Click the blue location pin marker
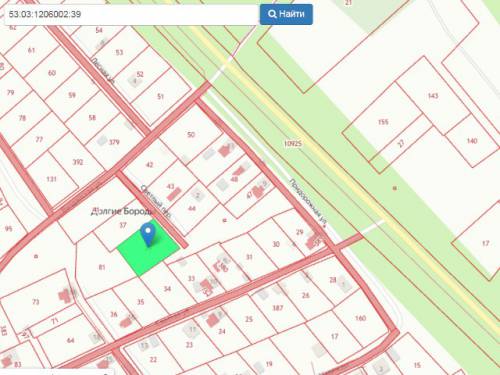Screen dimensions: 500x375 coord(148,234)
